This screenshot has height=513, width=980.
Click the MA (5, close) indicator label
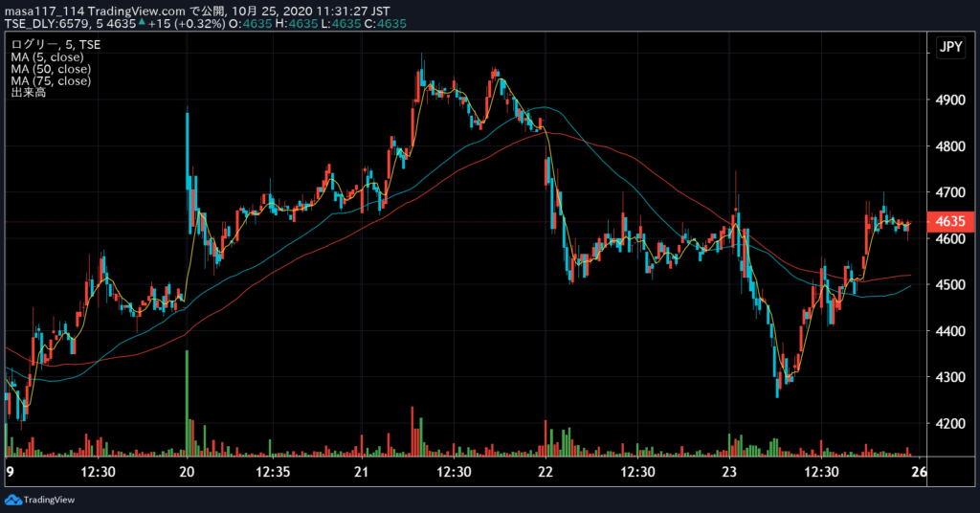pyautogui.click(x=47, y=56)
